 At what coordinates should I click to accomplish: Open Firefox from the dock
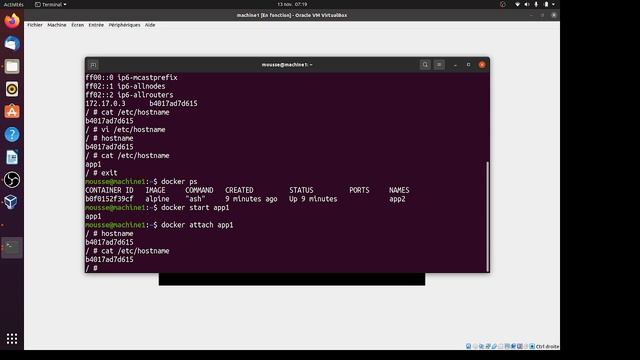(12, 21)
